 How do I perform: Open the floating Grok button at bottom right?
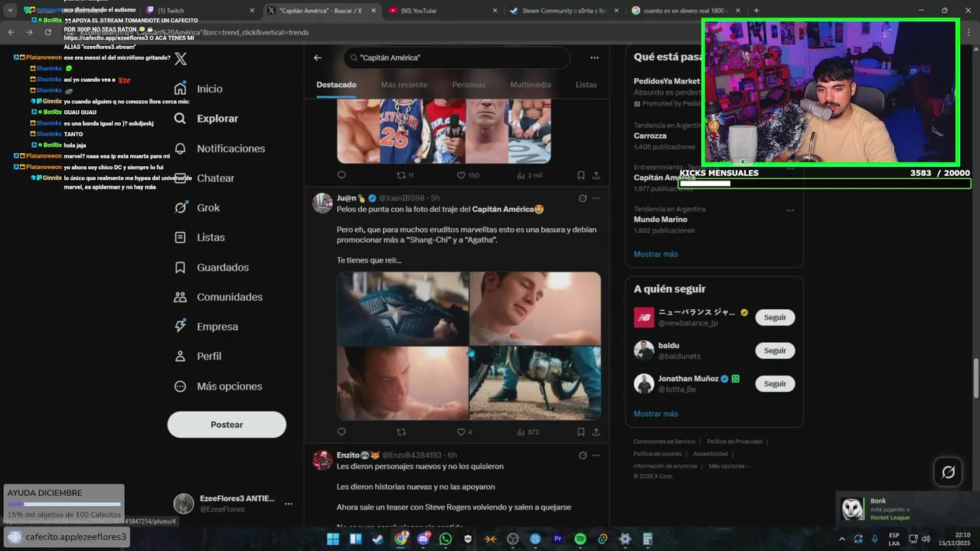948,472
